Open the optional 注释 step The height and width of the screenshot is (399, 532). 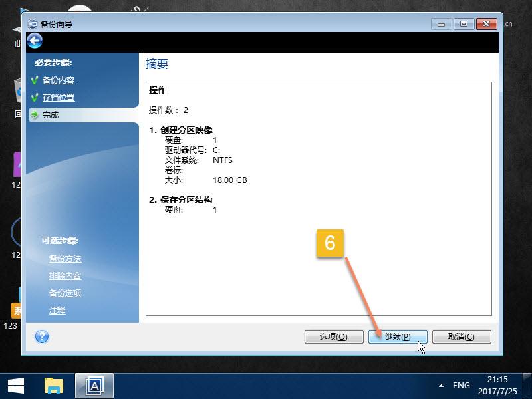(x=57, y=311)
